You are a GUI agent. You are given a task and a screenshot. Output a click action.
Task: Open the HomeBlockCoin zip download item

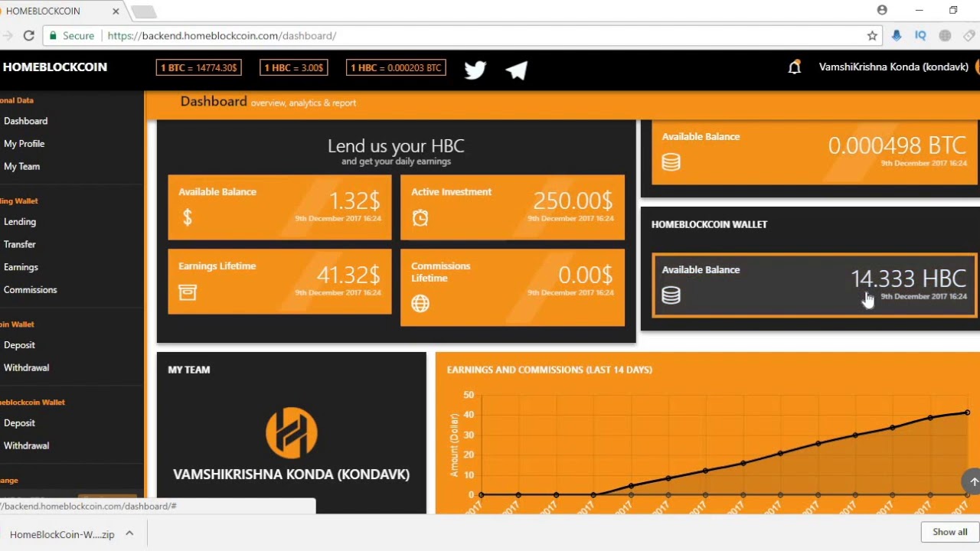[61, 534]
